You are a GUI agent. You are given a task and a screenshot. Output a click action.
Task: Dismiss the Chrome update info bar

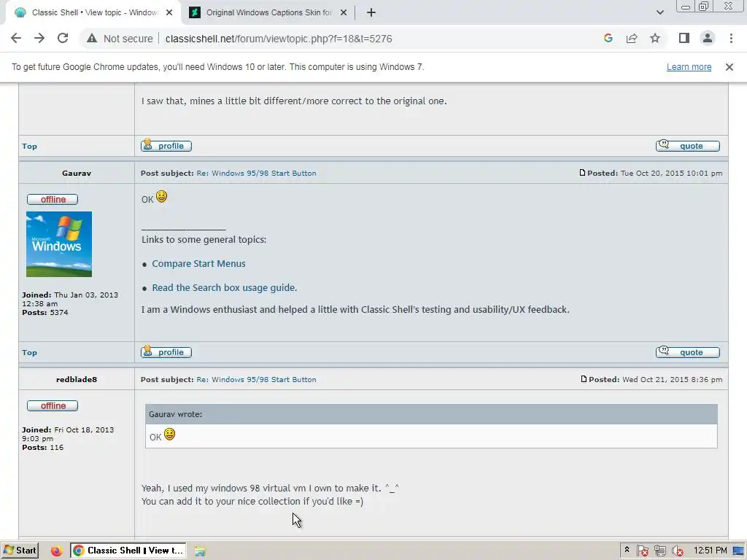tap(729, 67)
